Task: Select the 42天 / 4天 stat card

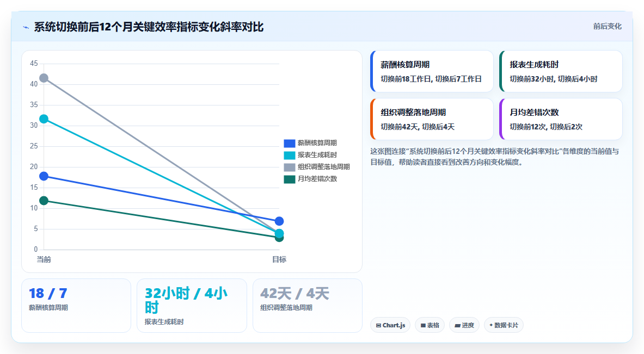Action: [308, 306]
